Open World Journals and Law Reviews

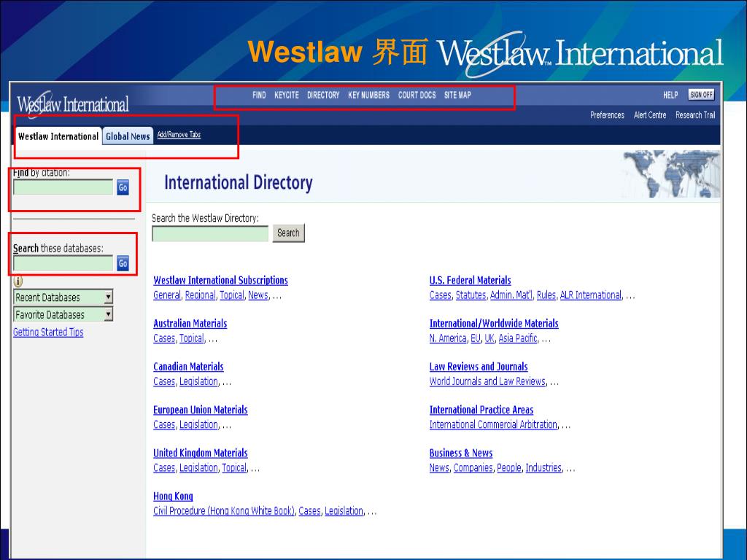click(x=487, y=381)
